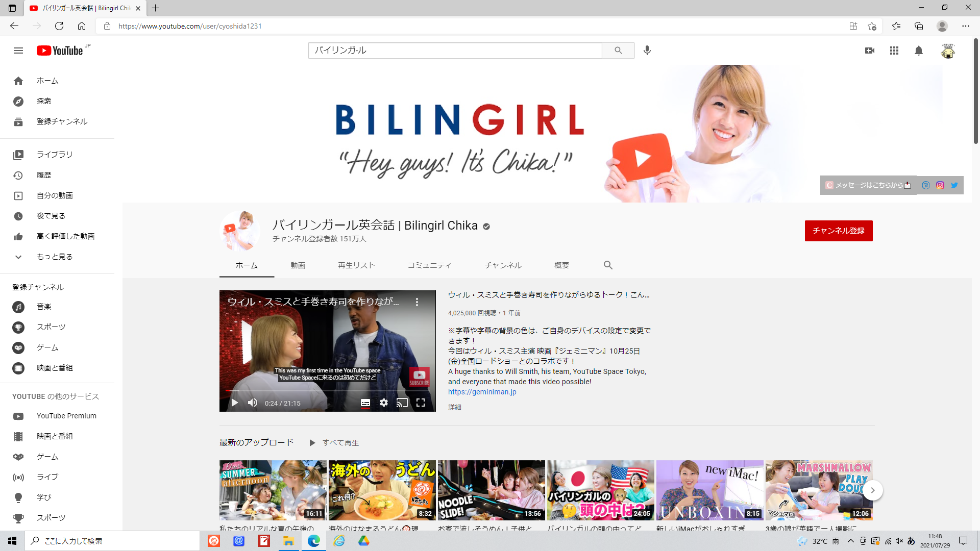Open Edge settings three-dot menu
980x551 pixels.
pos(966,26)
